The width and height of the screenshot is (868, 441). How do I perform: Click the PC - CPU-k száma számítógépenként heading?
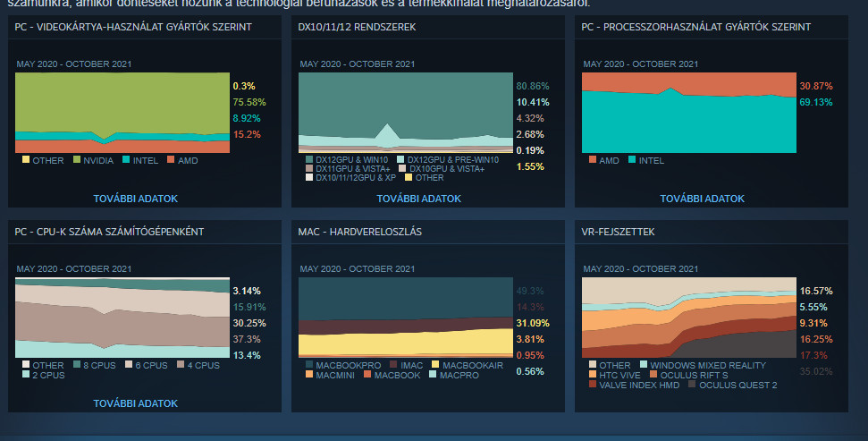[109, 232]
